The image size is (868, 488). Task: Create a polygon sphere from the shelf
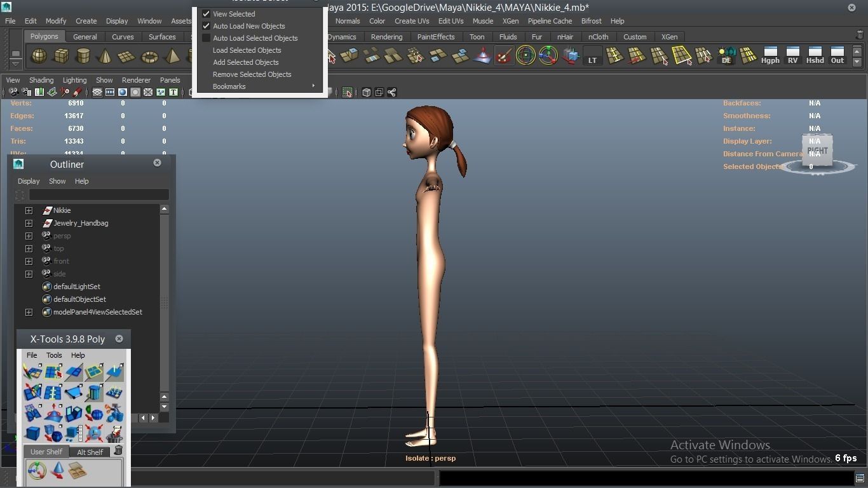click(39, 57)
